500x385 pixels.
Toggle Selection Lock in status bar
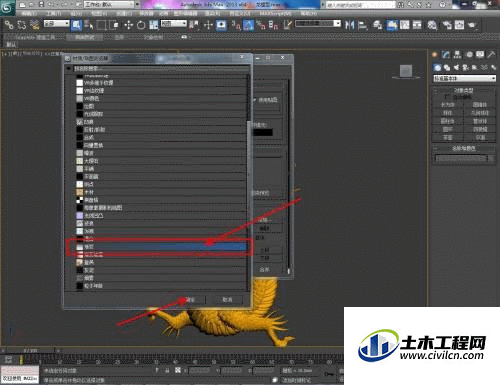pyautogui.click(x=167, y=370)
